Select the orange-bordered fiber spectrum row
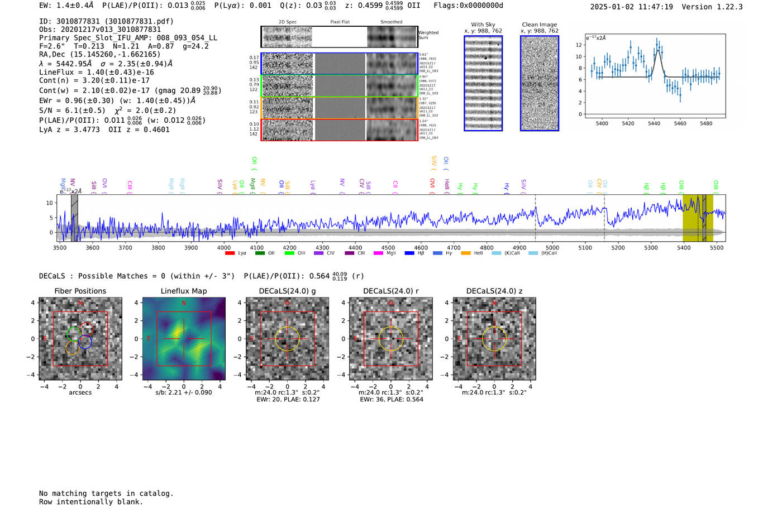The width and height of the screenshot is (782, 532). 339,108
